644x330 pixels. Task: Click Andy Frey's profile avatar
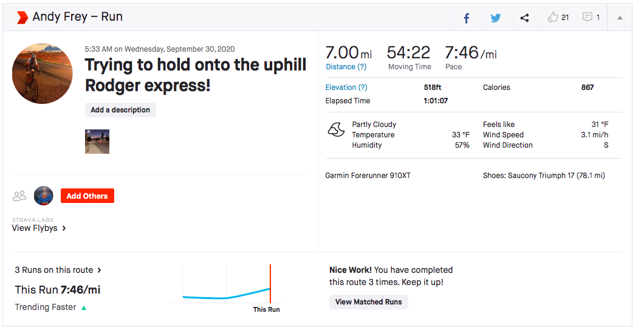[x=43, y=74]
